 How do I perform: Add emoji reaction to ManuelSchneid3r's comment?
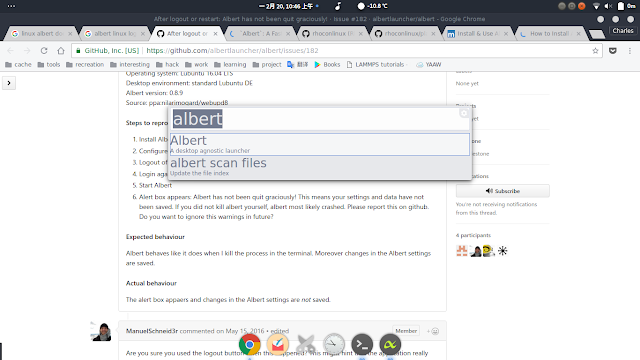(x=433, y=331)
